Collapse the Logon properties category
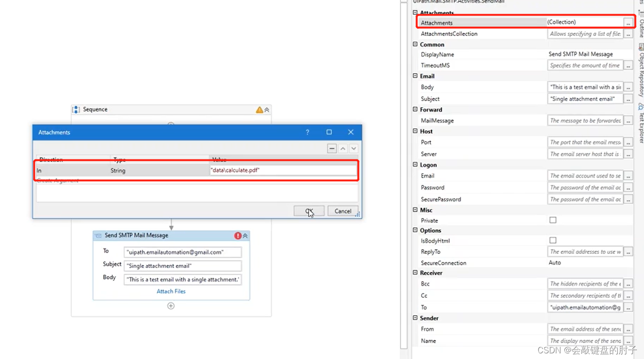 tap(415, 165)
